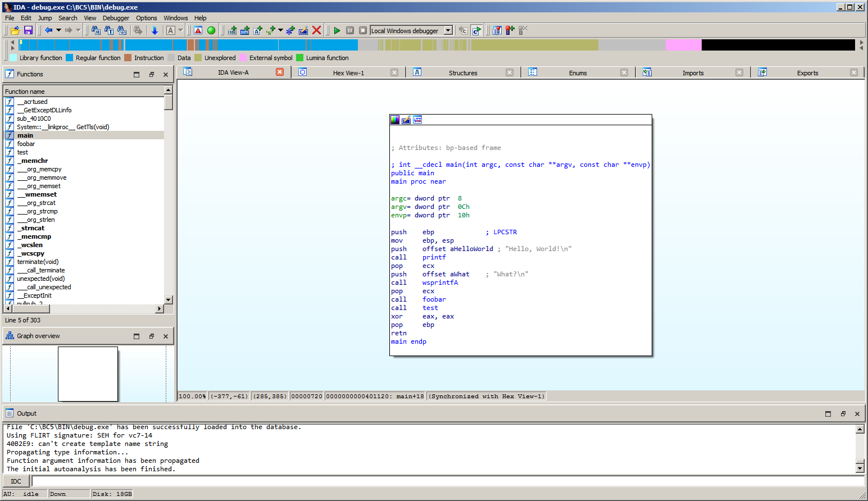Viewport: 868px width, 501px height.
Task: Click the Graph overview thumbnail node
Action: (x=88, y=374)
